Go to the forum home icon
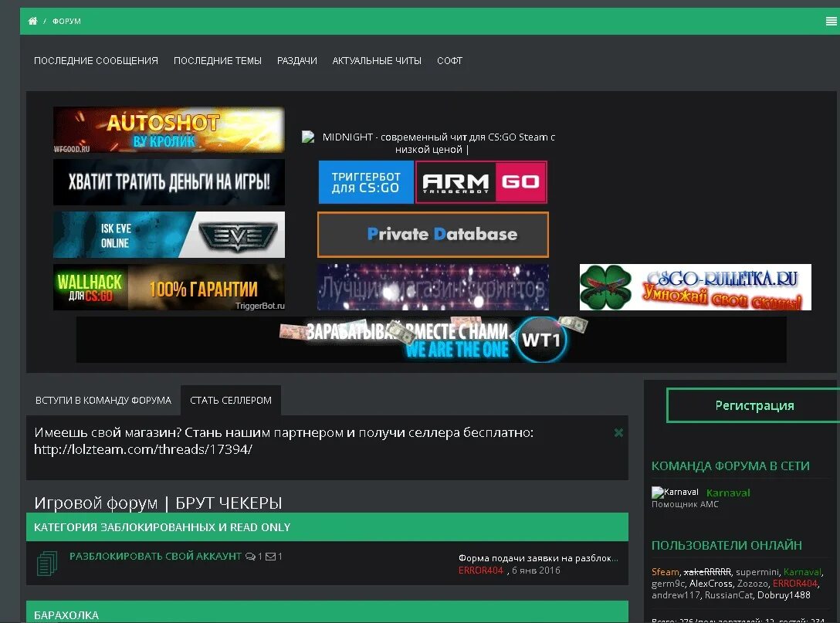This screenshot has width=840, height=623. point(32,21)
